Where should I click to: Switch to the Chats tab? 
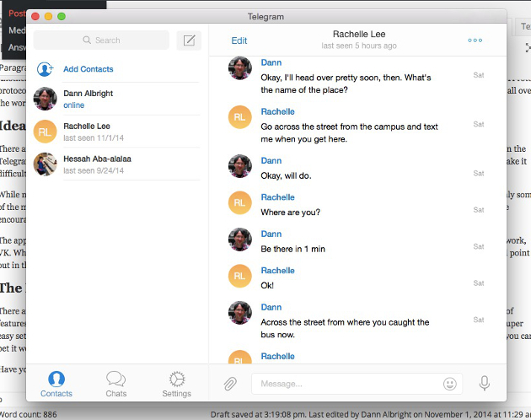tap(115, 384)
